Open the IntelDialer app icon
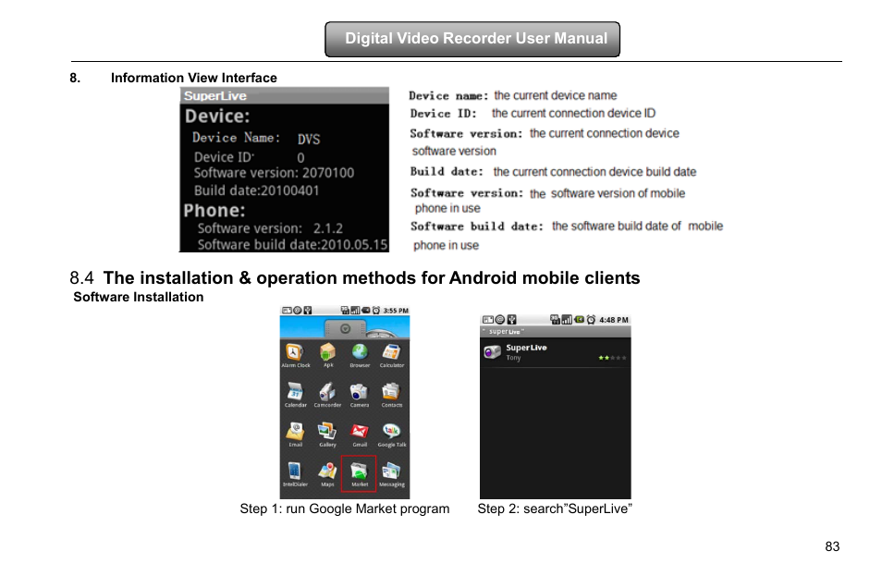This screenshot has width=882, height=588. (294, 471)
